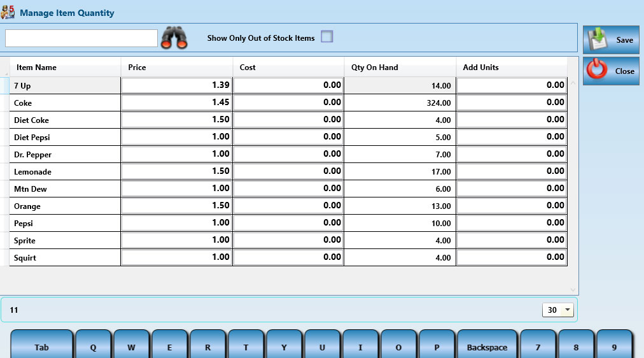The height and width of the screenshot is (358, 644).
Task: Sort by Qty On Hand column header
Action: [400, 67]
